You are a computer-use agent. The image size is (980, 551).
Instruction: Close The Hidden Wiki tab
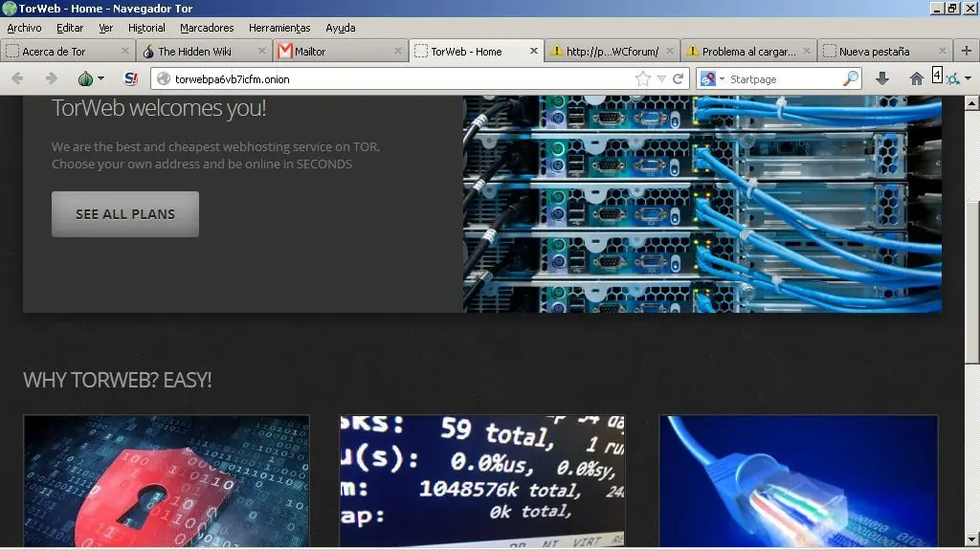[262, 52]
